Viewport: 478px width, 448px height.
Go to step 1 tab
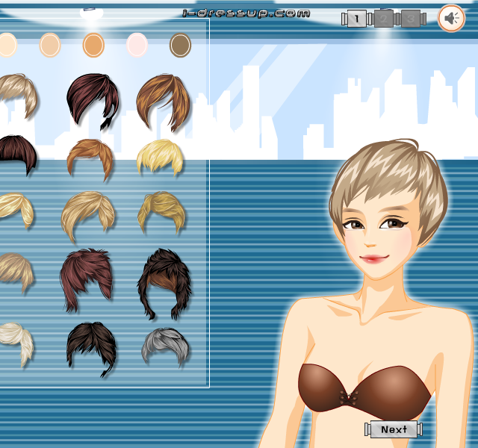tap(356, 19)
